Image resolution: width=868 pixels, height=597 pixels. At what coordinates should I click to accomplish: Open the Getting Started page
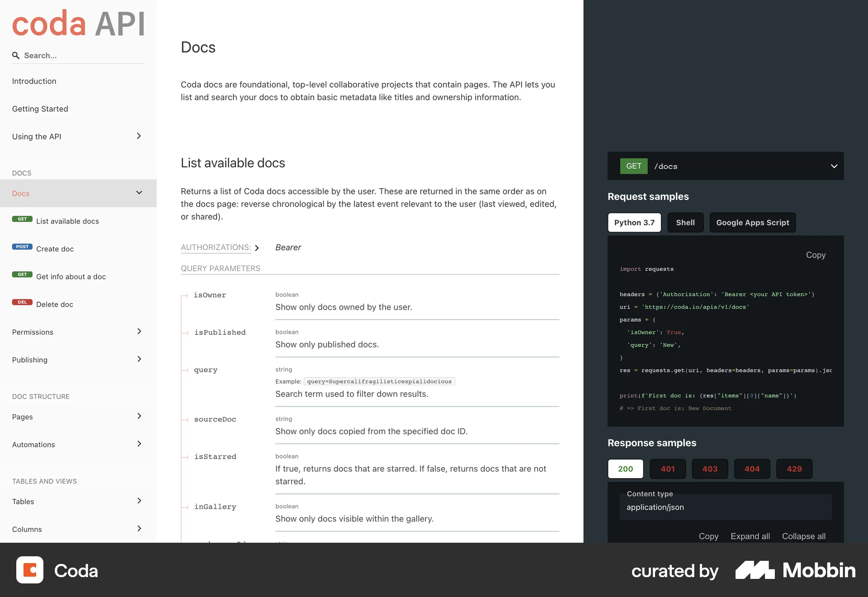40,109
